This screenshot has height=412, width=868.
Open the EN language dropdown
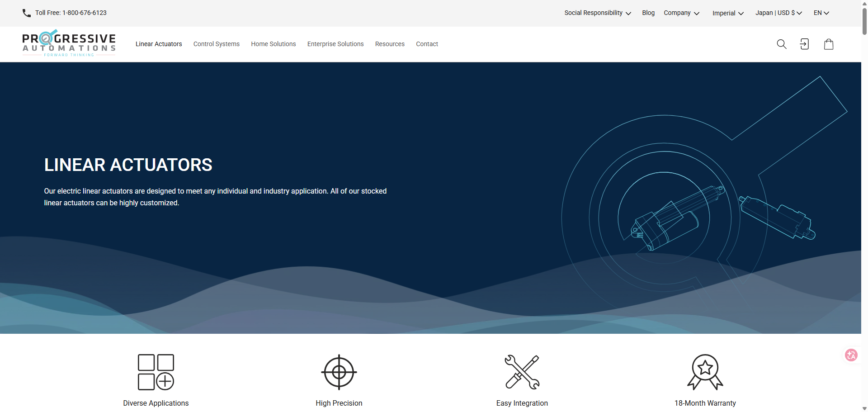point(821,13)
